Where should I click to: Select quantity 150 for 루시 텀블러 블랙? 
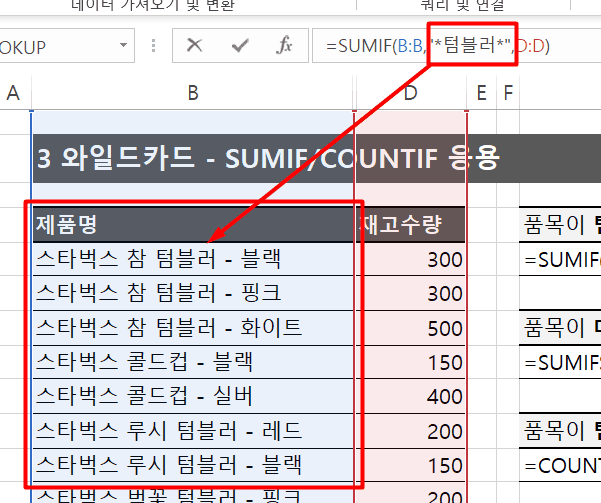(411, 465)
